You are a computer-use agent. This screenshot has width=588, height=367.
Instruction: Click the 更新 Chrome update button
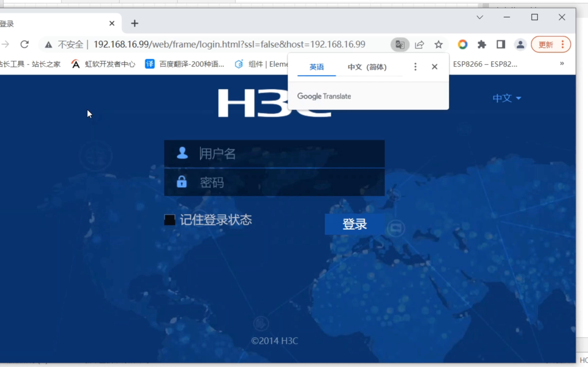(546, 44)
